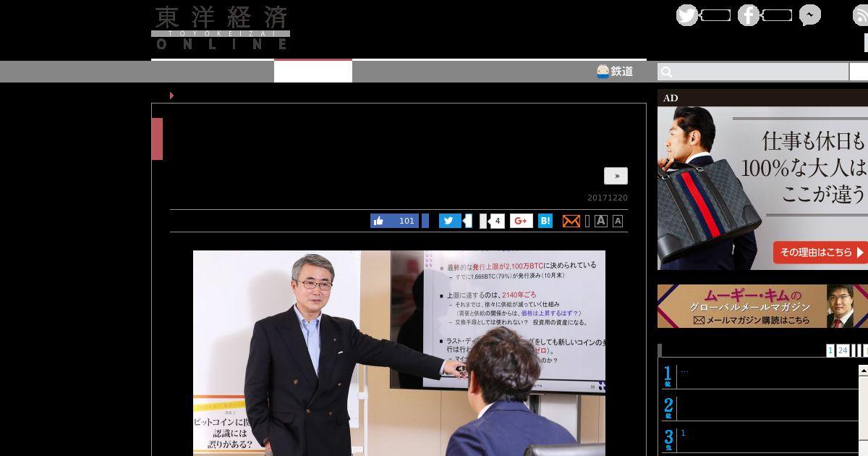
Task: Open the rank 1 article entry
Action: (x=759, y=376)
